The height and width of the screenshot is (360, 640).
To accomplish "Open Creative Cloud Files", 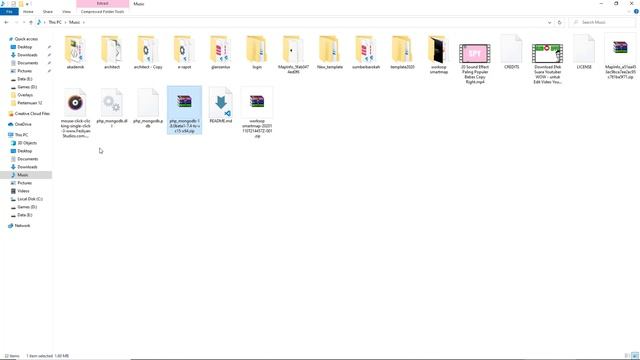I will [32, 113].
